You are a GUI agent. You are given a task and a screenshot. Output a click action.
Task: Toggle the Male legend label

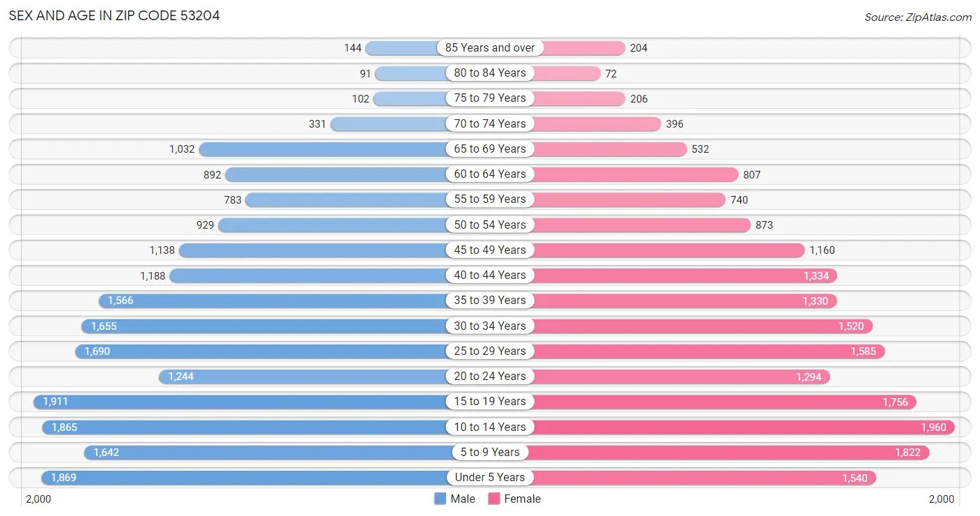point(463,499)
